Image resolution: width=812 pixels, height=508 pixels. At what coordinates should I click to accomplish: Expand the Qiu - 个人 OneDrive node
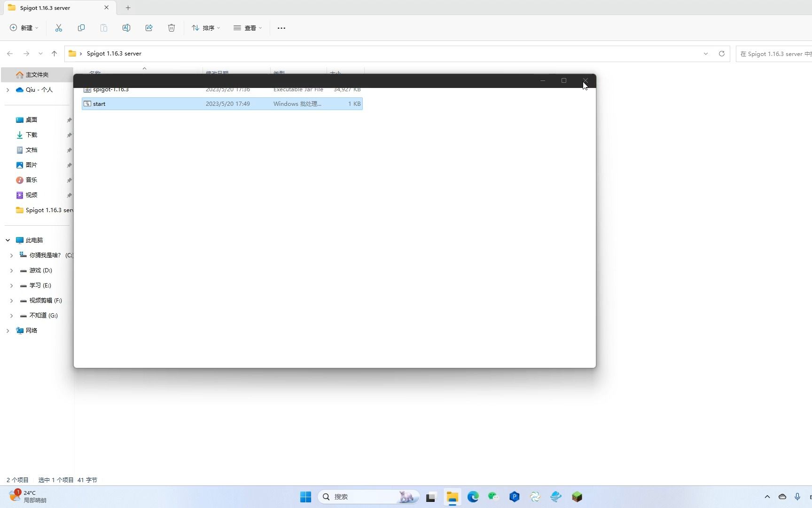pos(8,90)
